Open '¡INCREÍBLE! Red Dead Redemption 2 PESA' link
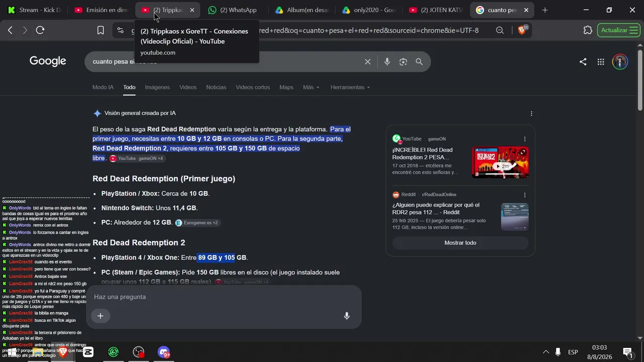 click(x=423, y=153)
